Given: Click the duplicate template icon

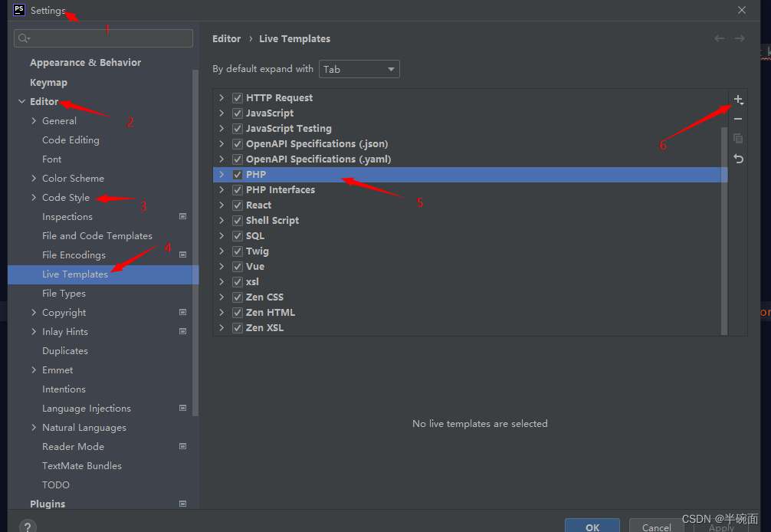Looking at the screenshot, I should tap(738, 139).
